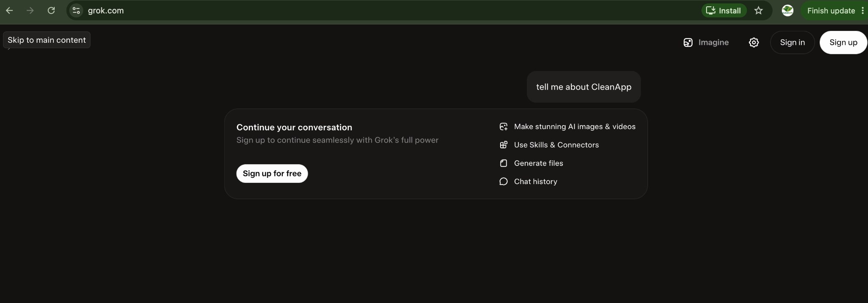Click the Install app button
The image size is (868, 303).
(724, 11)
